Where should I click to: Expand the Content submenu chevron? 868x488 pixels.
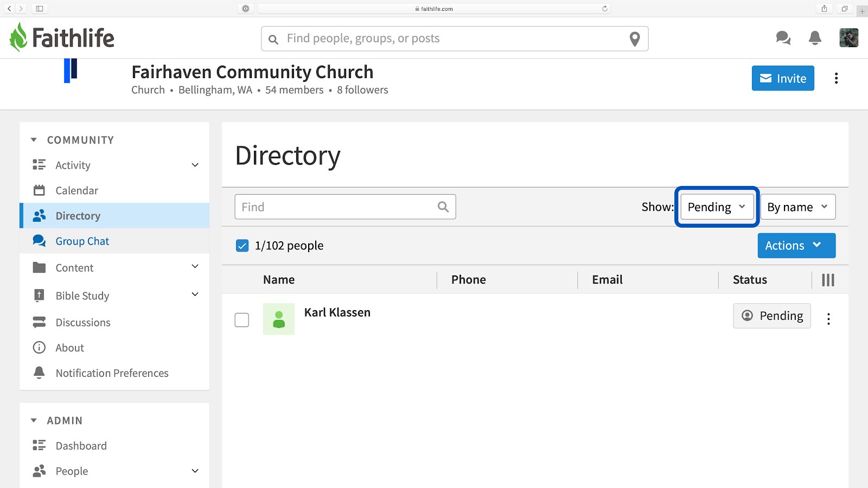[195, 266]
